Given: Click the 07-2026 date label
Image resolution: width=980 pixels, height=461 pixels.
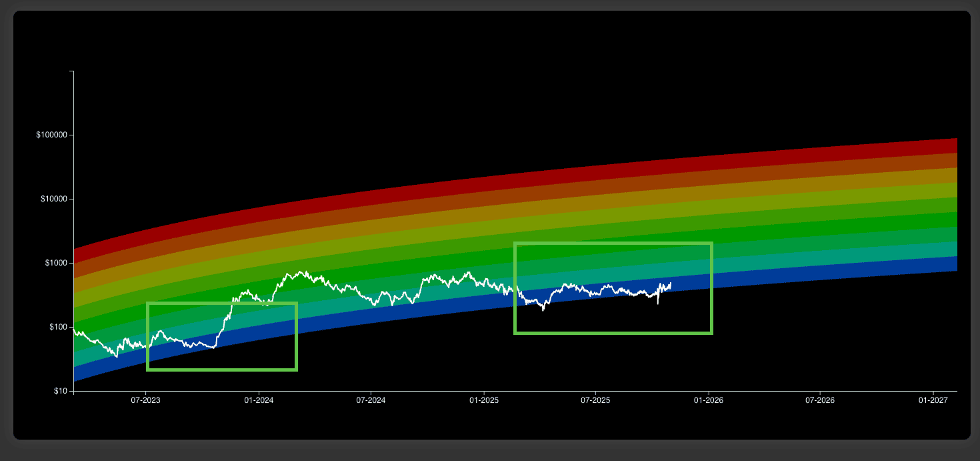Looking at the screenshot, I should click(820, 400).
